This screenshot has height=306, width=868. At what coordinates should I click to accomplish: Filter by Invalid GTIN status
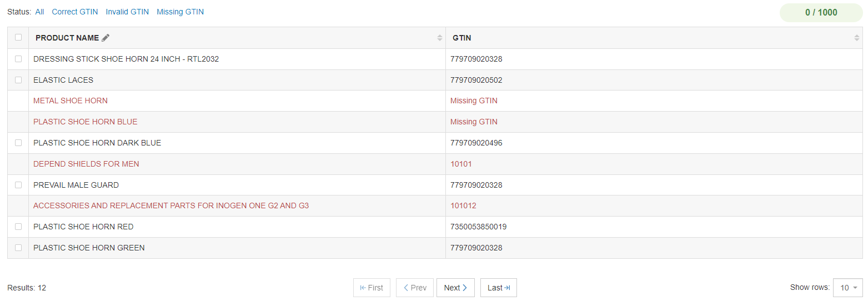point(127,12)
